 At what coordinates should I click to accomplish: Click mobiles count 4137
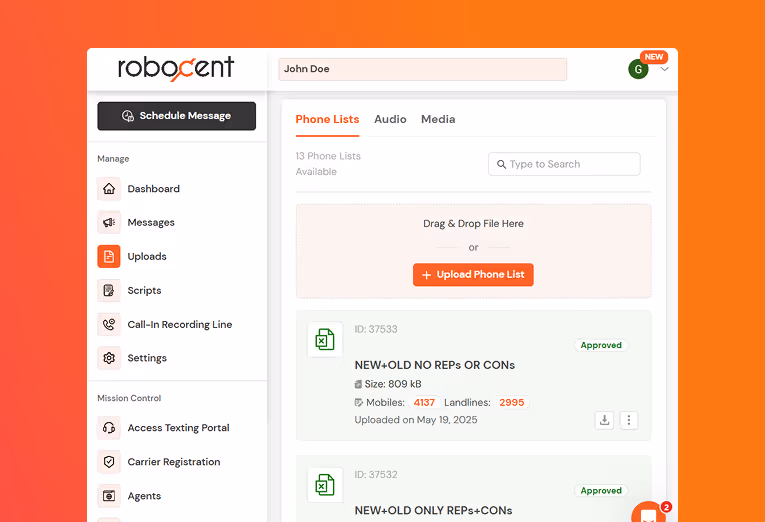click(x=424, y=403)
